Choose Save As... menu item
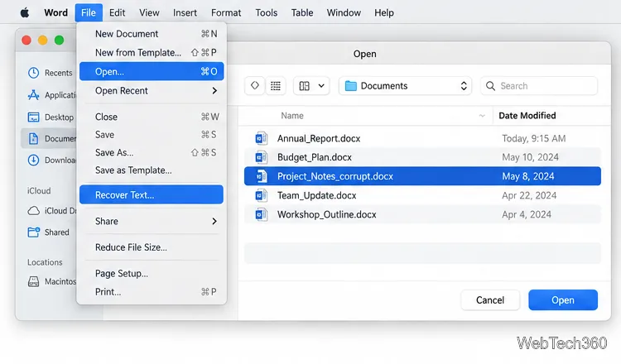 [x=152, y=152]
